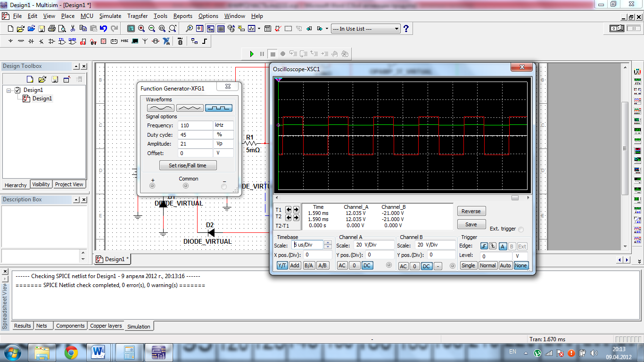Click the Frequency field showing 110
The image size is (644, 362).
point(195,125)
